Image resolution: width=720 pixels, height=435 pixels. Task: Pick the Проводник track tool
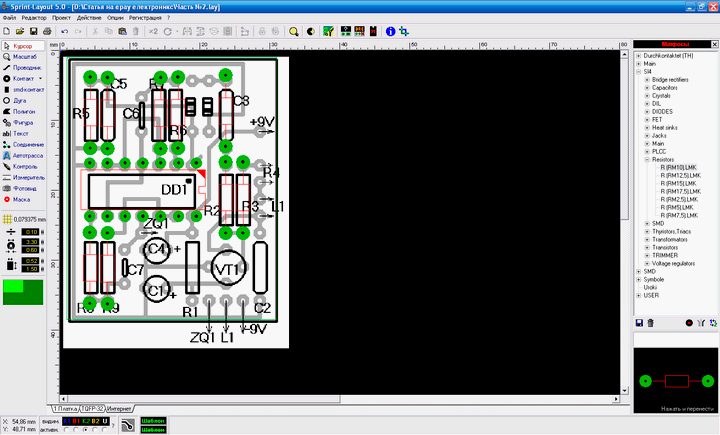26,67
